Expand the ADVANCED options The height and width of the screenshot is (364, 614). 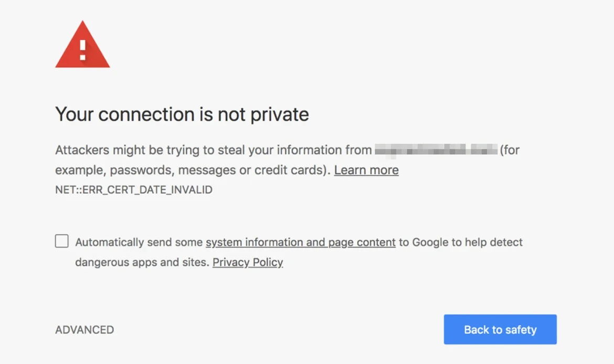point(84,330)
